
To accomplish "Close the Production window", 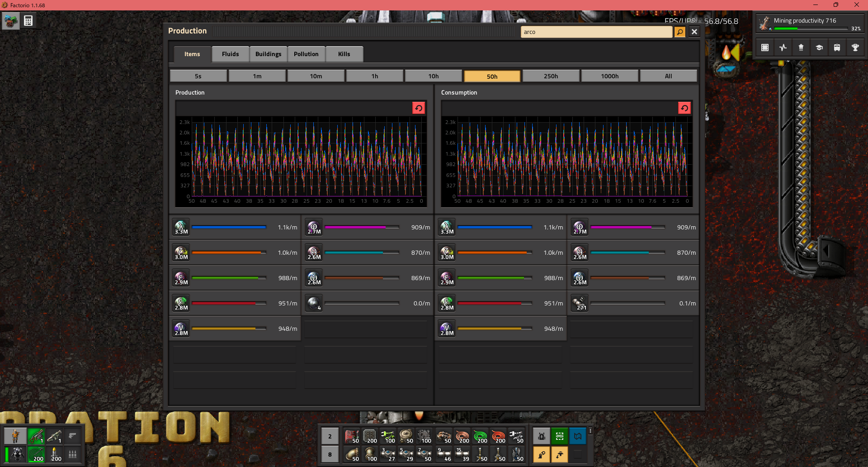I will tap(694, 32).
